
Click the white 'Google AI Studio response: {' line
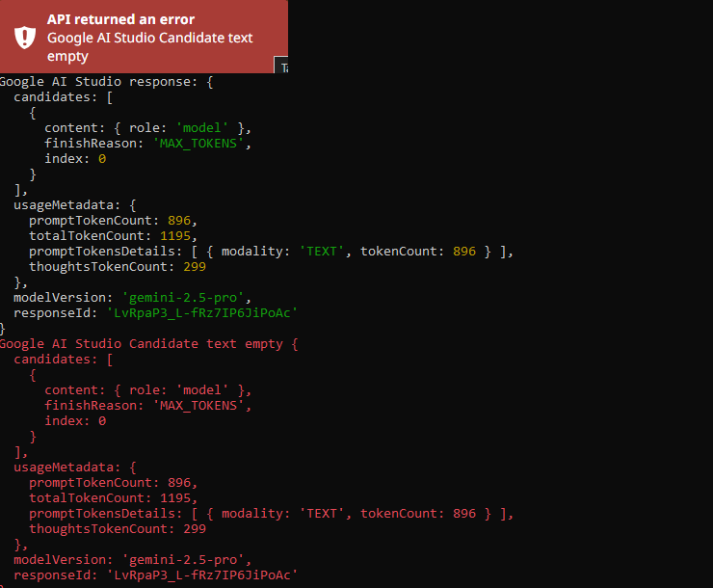pos(106,82)
